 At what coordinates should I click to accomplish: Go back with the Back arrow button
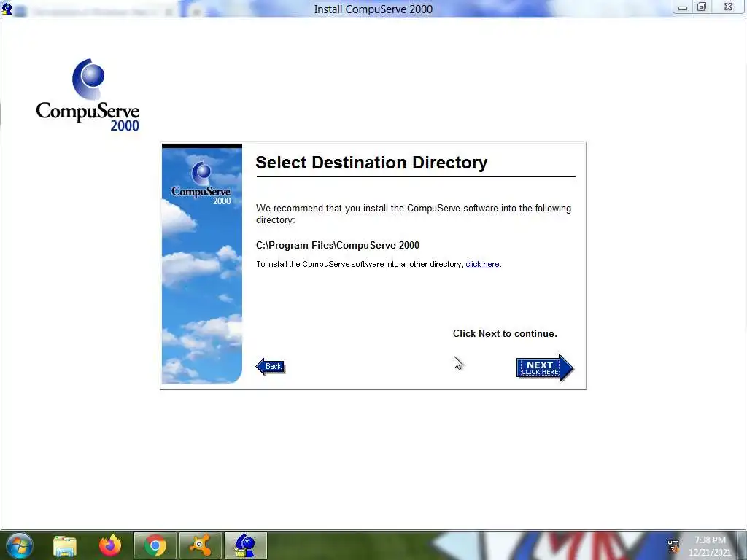pos(271,366)
